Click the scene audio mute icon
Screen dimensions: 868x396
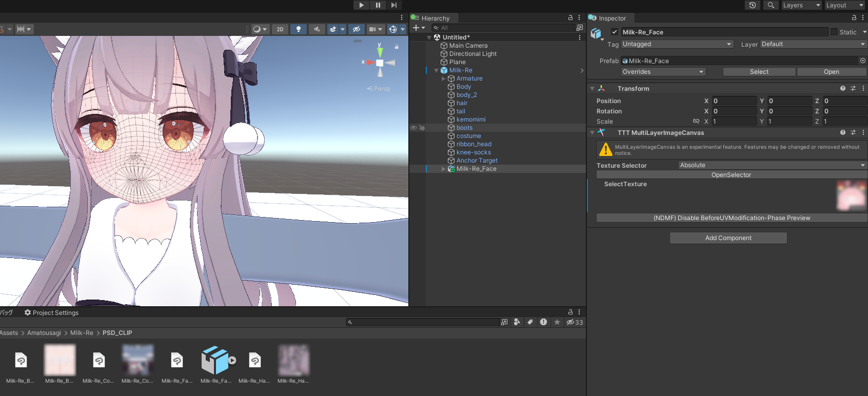(317, 29)
